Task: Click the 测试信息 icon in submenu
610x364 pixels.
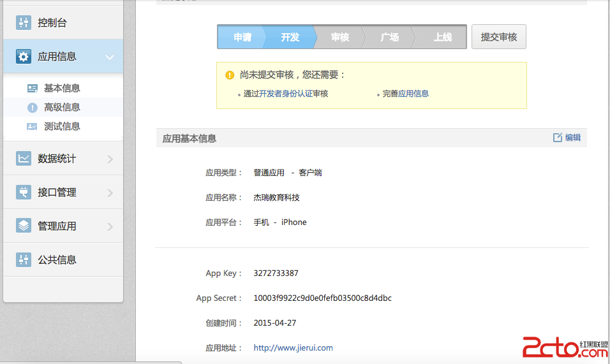Action: pos(32,127)
